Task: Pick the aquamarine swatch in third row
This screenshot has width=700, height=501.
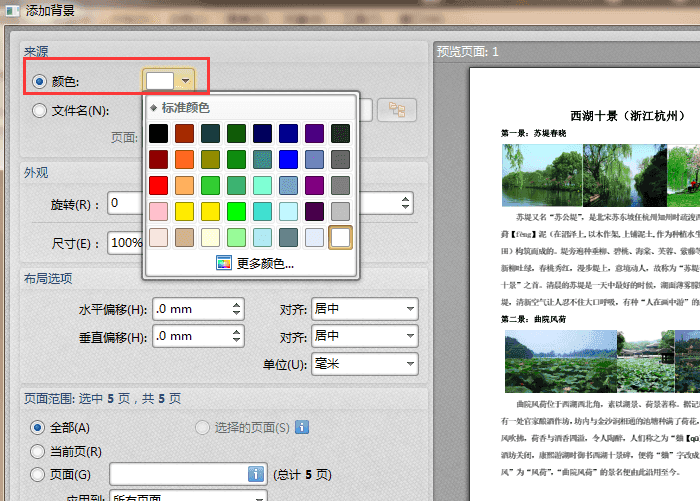Action: tap(262, 185)
